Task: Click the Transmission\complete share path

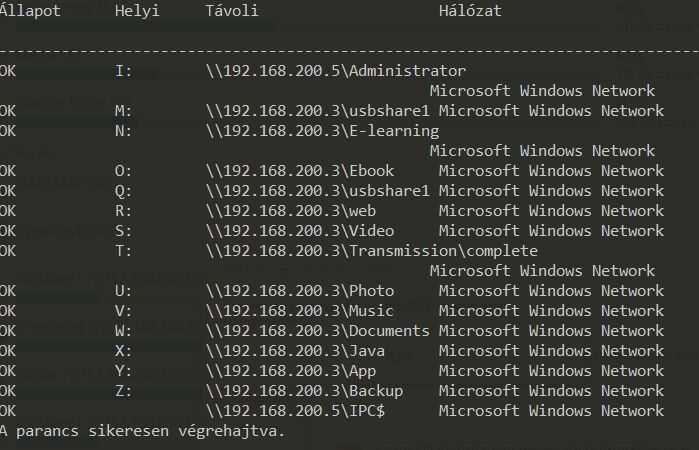Action: click(x=371, y=251)
